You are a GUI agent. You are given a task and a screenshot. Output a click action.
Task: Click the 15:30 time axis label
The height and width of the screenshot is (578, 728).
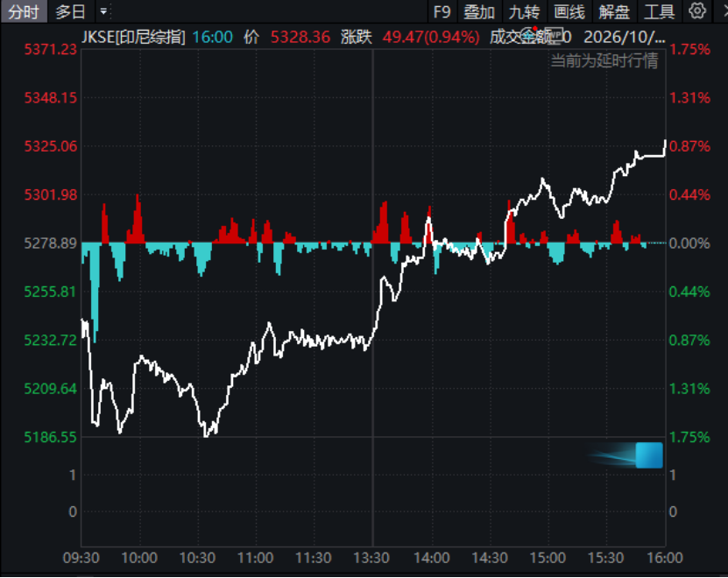click(x=606, y=558)
